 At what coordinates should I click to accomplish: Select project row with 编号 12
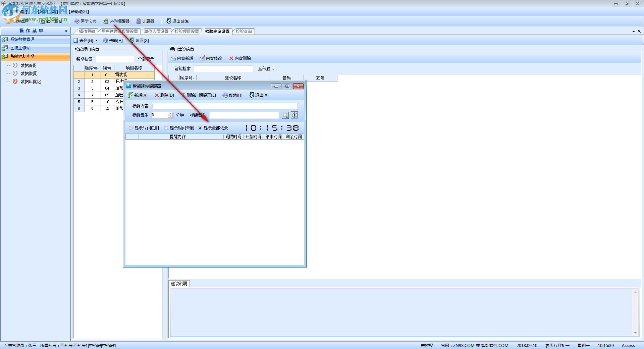(x=99, y=108)
